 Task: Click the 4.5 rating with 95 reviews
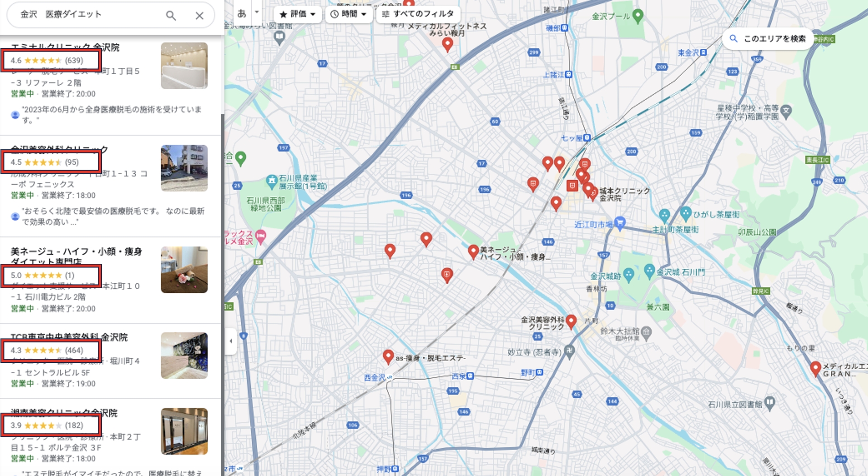(x=45, y=162)
